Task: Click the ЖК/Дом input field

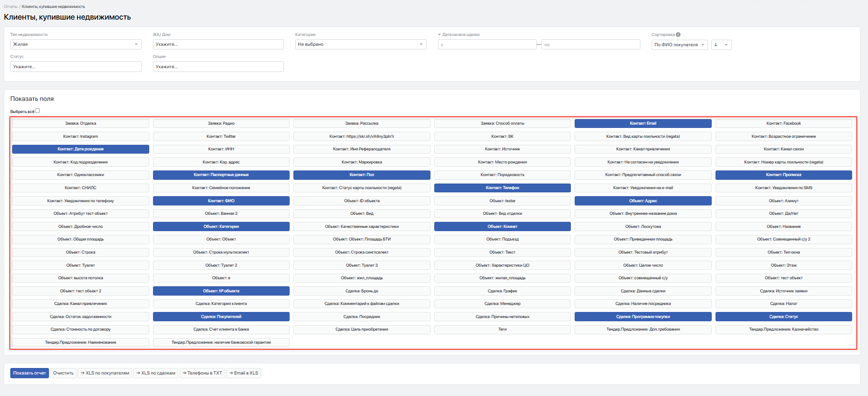Action: pyautogui.click(x=218, y=44)
